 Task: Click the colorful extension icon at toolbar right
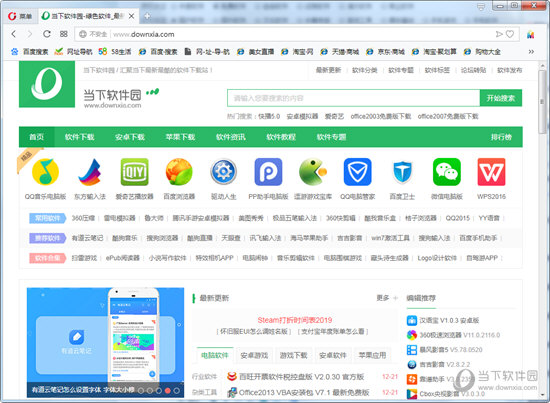530,34
